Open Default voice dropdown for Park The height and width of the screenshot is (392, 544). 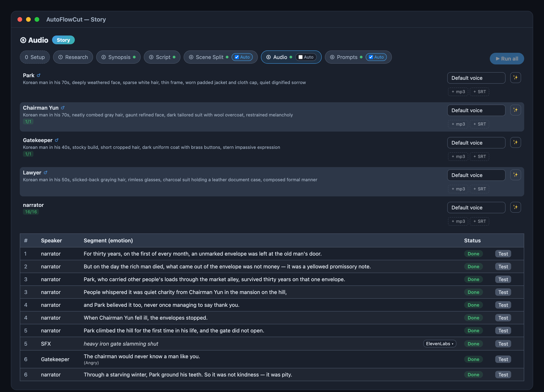click(x=476, y=78)
